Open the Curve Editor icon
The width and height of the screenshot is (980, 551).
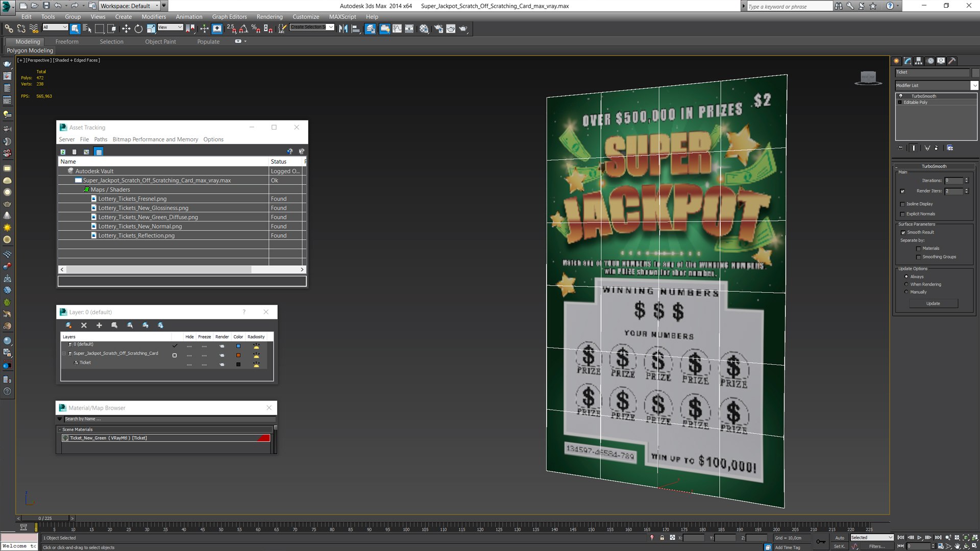(397, 29)
